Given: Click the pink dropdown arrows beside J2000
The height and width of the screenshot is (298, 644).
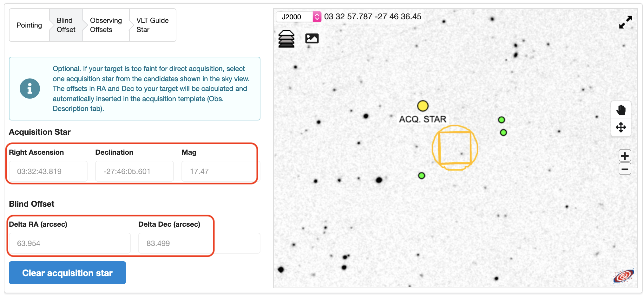Looking at the screenshot, I should (x=317, y=17).
